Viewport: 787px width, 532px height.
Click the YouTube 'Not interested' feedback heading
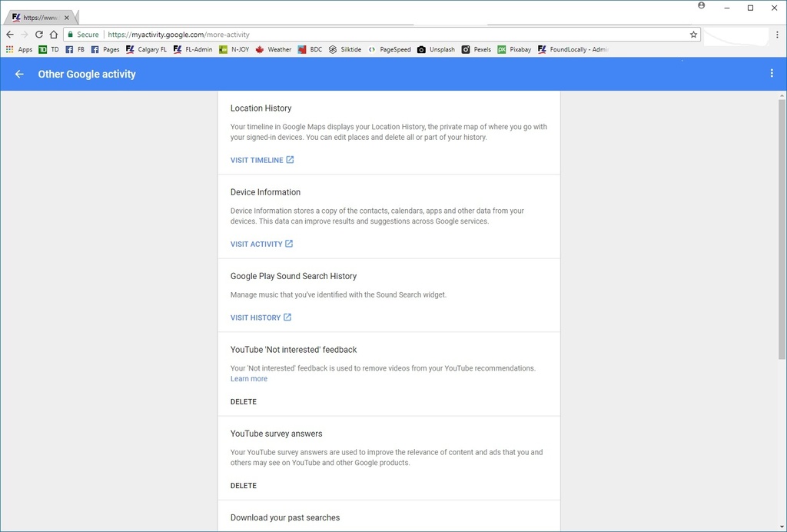pos(294,350)
